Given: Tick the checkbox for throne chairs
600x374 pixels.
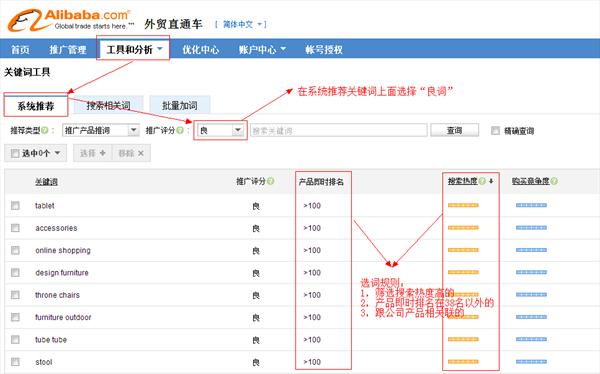Looking at the screenshot, I should [15, 295].
